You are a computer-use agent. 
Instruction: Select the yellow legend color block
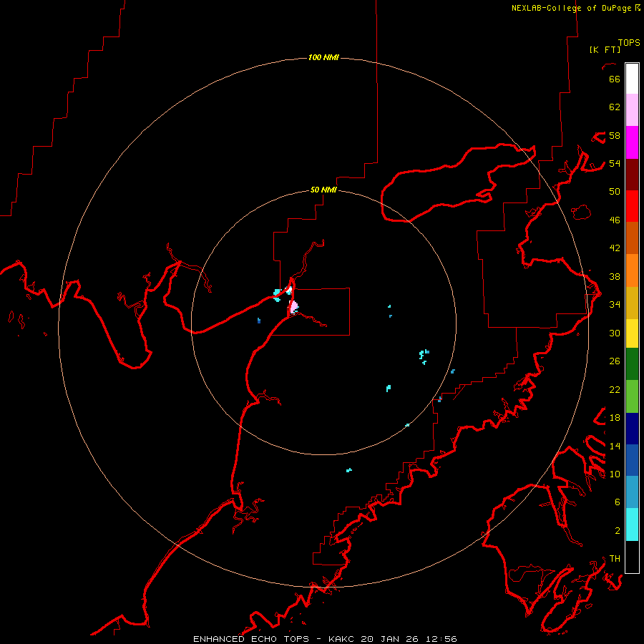tap(632, 333)
